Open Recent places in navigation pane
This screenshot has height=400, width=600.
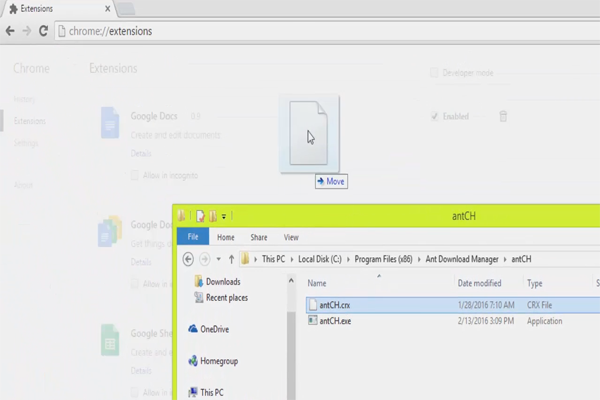coord(221,298)
